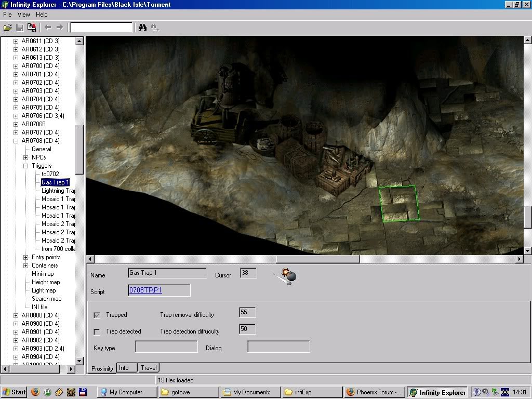
Task: Click the green round quick launch icon
Action: click(47, 392)
